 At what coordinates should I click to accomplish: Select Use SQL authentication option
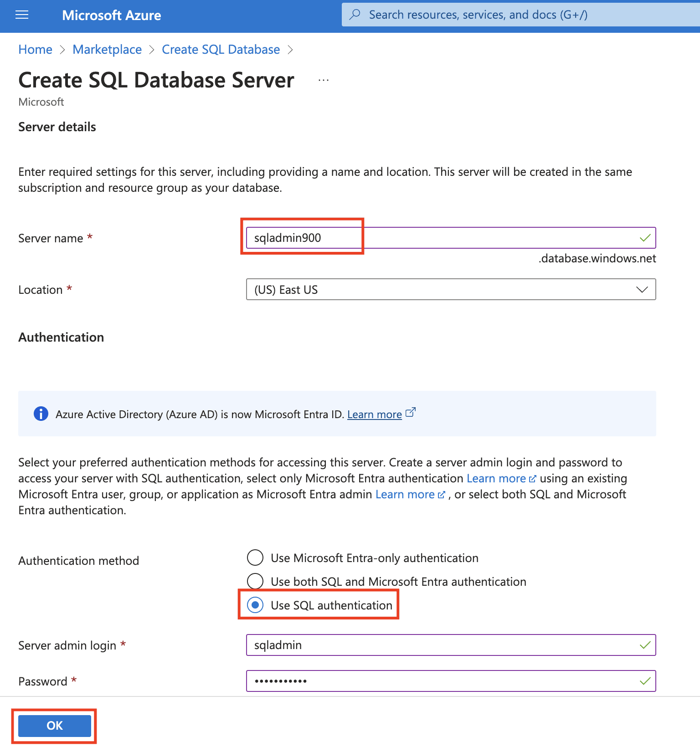(255, 605)
